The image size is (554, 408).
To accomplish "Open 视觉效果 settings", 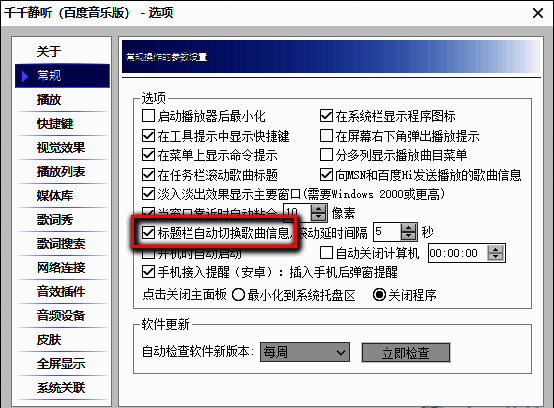I will pos(62,148).
